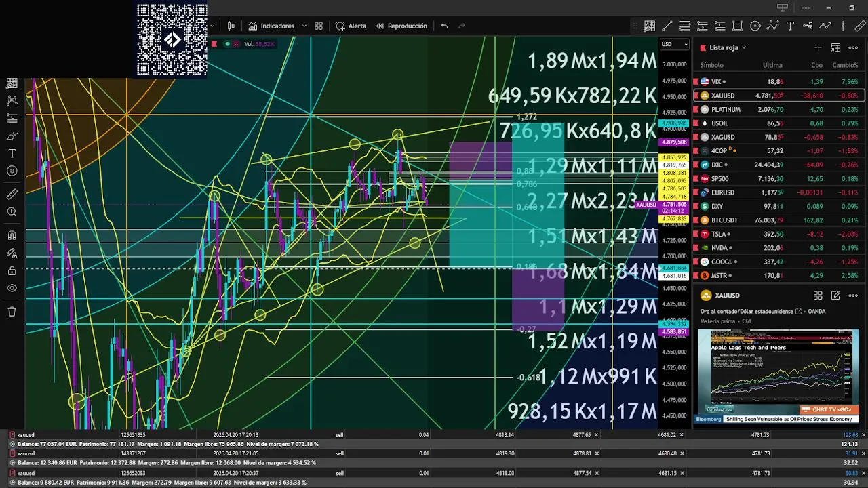Select the Fib retracement tool in favorites toolbar

click(685, 26)
